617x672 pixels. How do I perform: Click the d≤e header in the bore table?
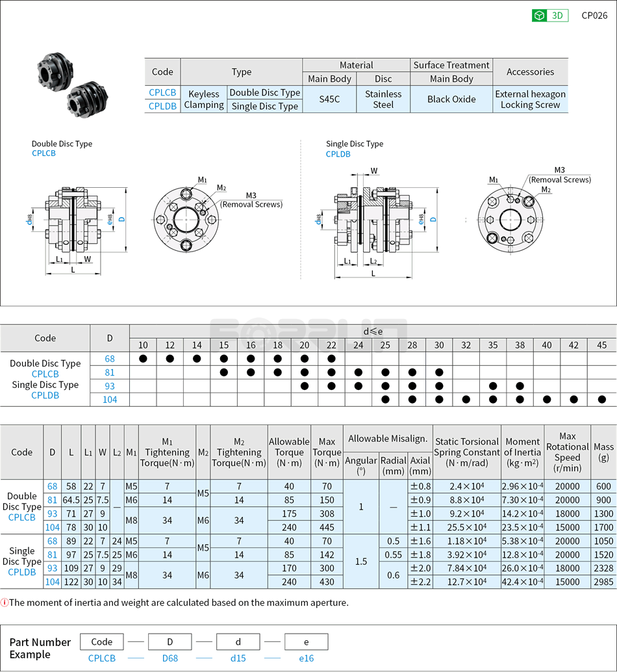pyautogui.click(x=373, y=331)
